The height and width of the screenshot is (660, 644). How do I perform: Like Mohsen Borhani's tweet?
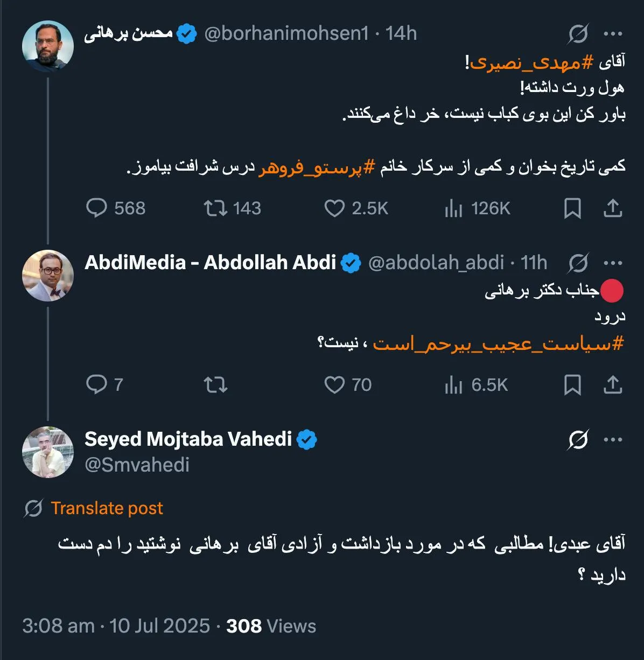(335, 209)
